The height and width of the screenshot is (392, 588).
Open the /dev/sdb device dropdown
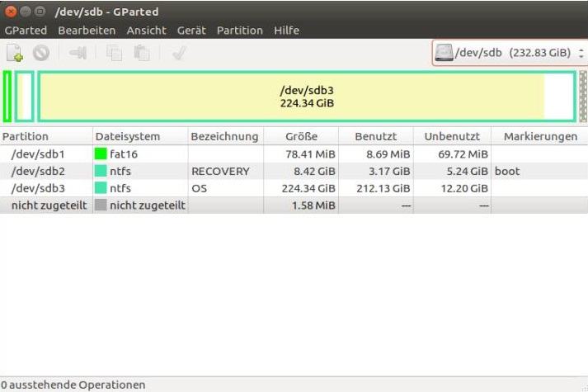[510, 53]
